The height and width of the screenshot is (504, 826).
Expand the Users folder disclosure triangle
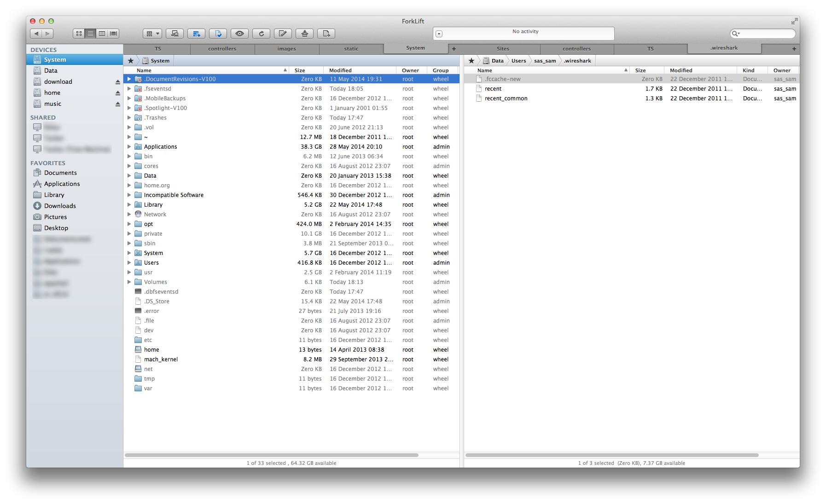coord(129,263)
